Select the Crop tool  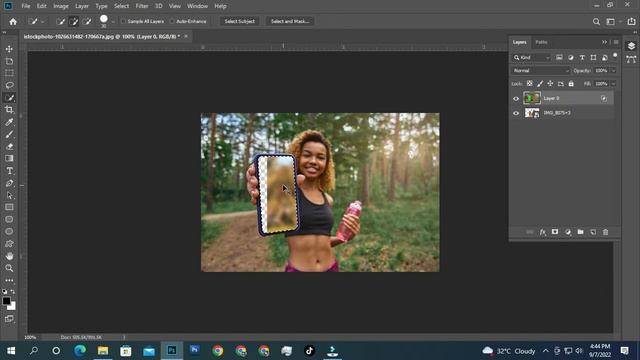[x=9, y=109]
